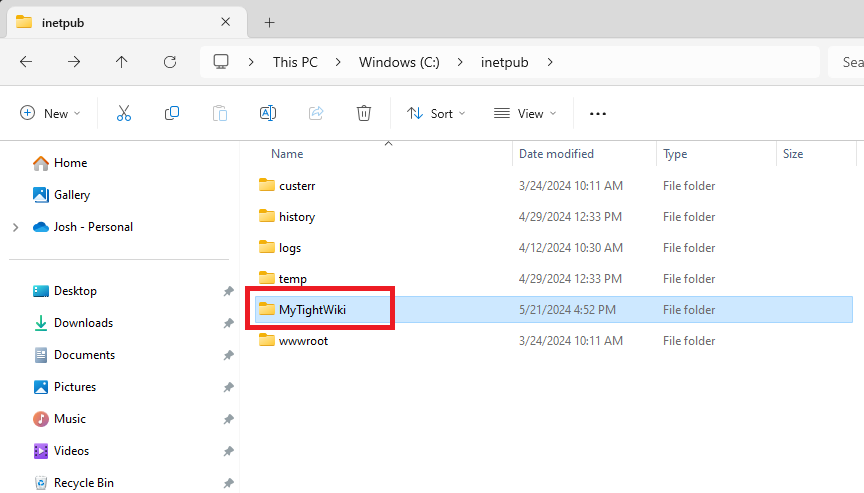Screen dimensions: 864x493
Task: Navigate up one folder level
Action: pyautogui.click(x=122, y=62)
